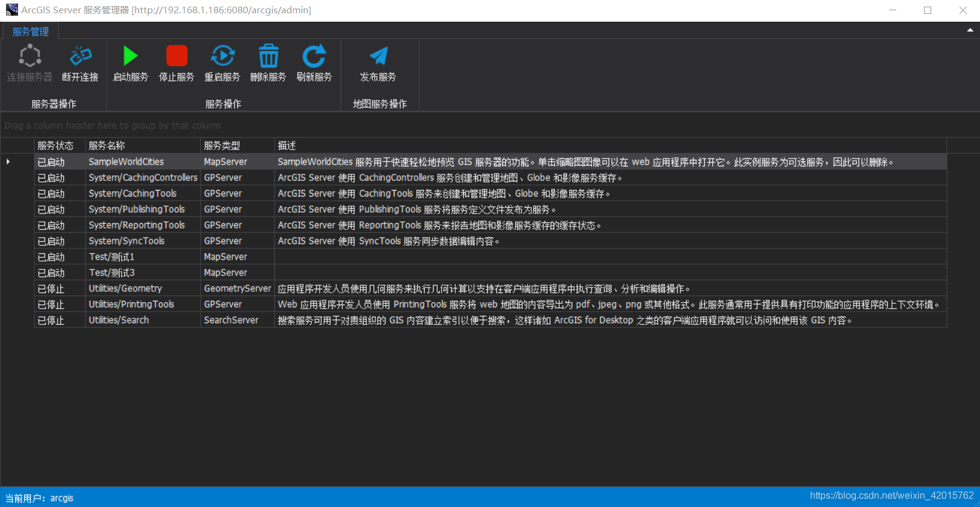Click the 当前用户: arcgis status bar text
Viewport: 980px width, 507px height.
(39, 498)
